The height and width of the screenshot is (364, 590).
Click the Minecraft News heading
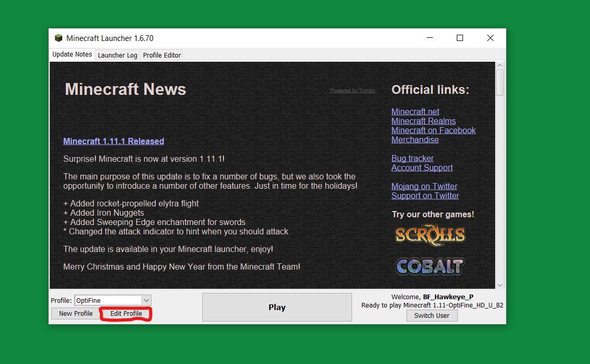125,90
